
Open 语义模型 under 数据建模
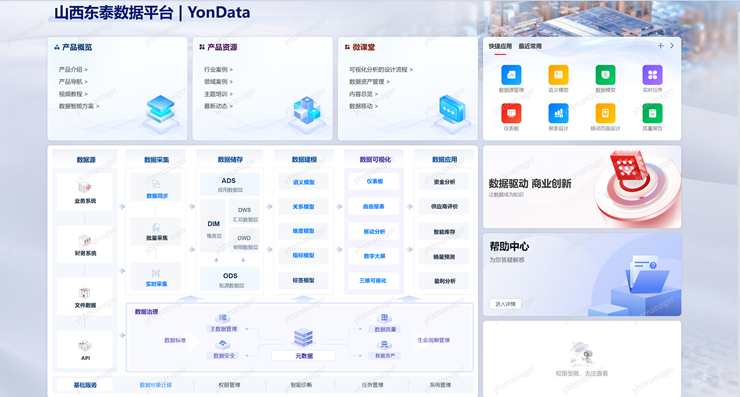pyautogui.click(x=303, y=182)
